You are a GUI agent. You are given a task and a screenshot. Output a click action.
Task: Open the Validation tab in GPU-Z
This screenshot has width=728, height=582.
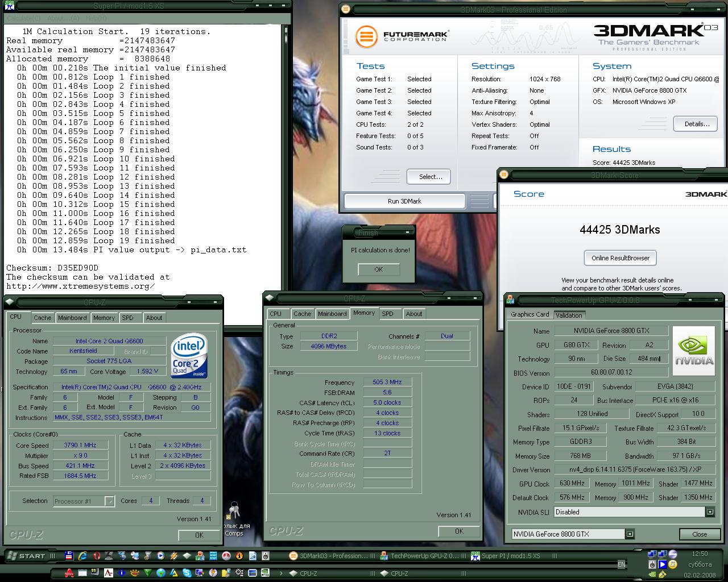coord(569,315)
